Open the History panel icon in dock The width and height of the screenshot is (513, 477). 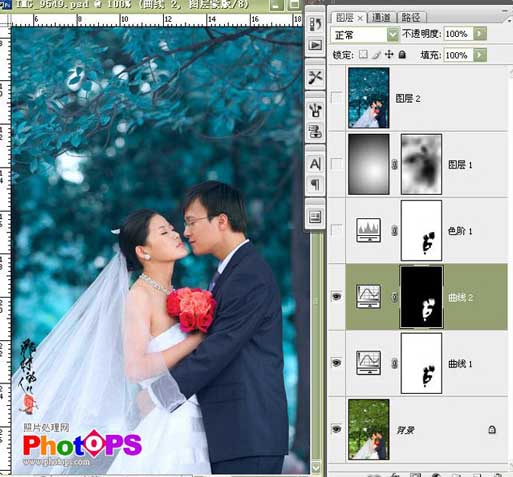coord(315,24)
